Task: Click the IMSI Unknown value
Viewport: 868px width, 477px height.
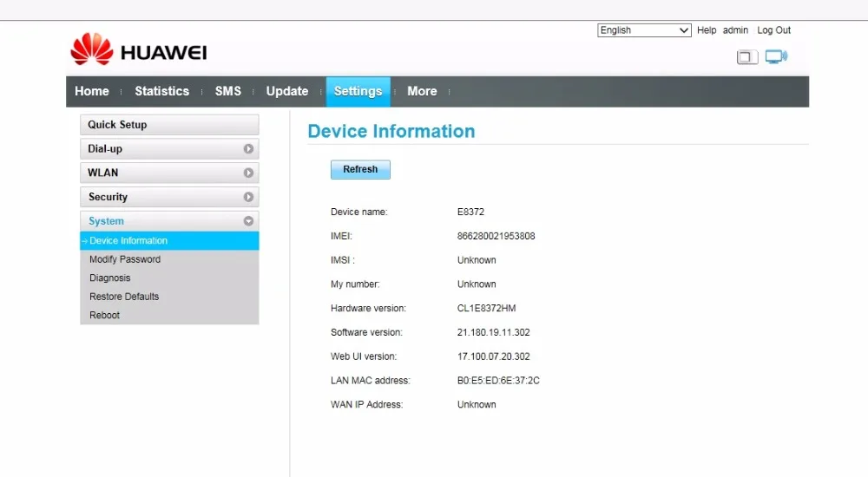Action: [x=477, y=260]
